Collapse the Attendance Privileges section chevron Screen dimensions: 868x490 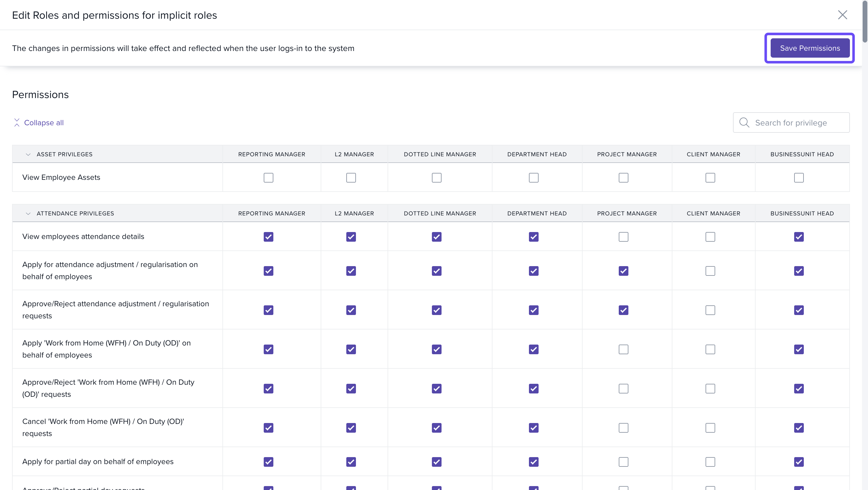(x=28, y=213)
